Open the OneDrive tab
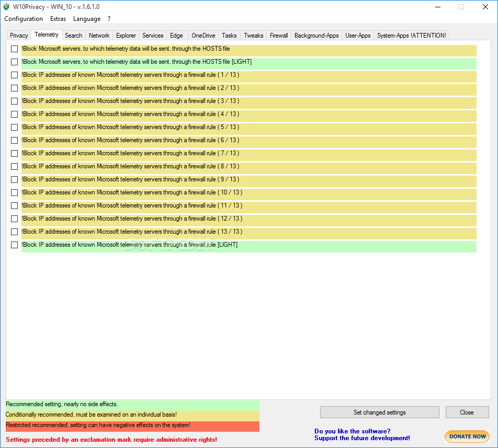This screenshot has width=498, height=448. 203,36
